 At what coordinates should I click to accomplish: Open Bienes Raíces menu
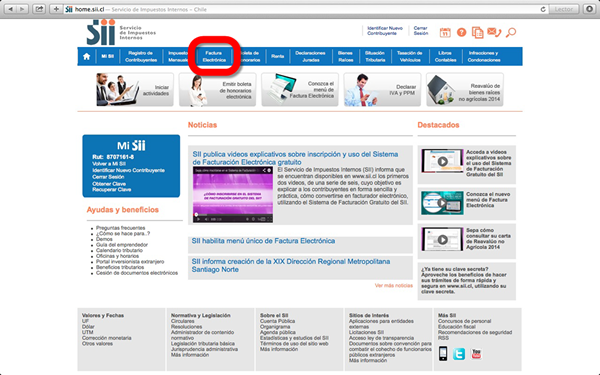click(x=345, y=56)
